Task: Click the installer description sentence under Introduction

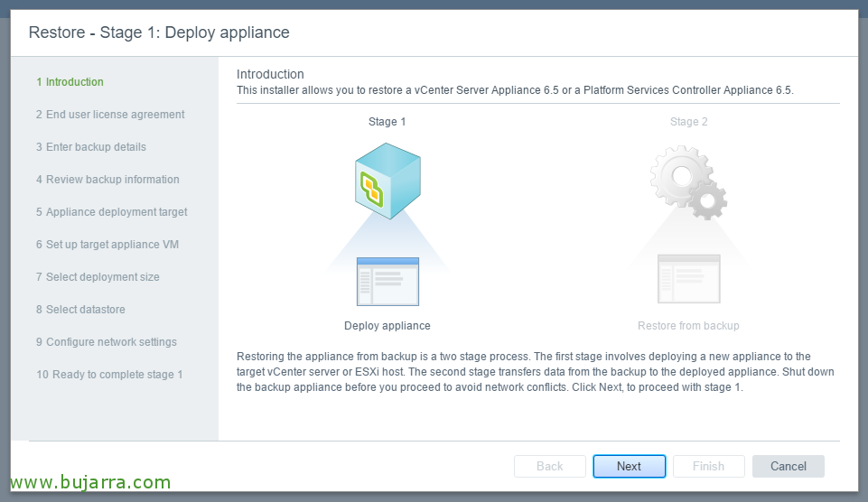Action: pyautogui.click(x=515, y=90)
